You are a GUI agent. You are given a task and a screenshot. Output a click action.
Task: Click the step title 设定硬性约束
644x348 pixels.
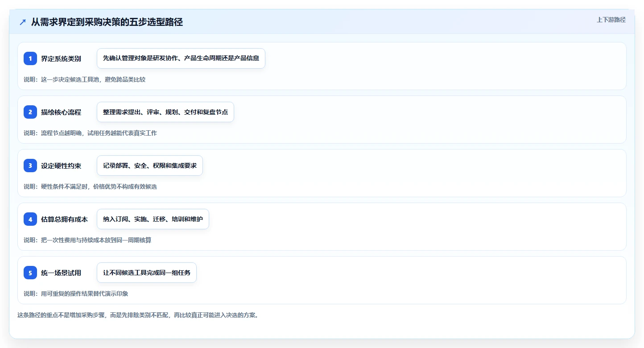pos(61,166)
